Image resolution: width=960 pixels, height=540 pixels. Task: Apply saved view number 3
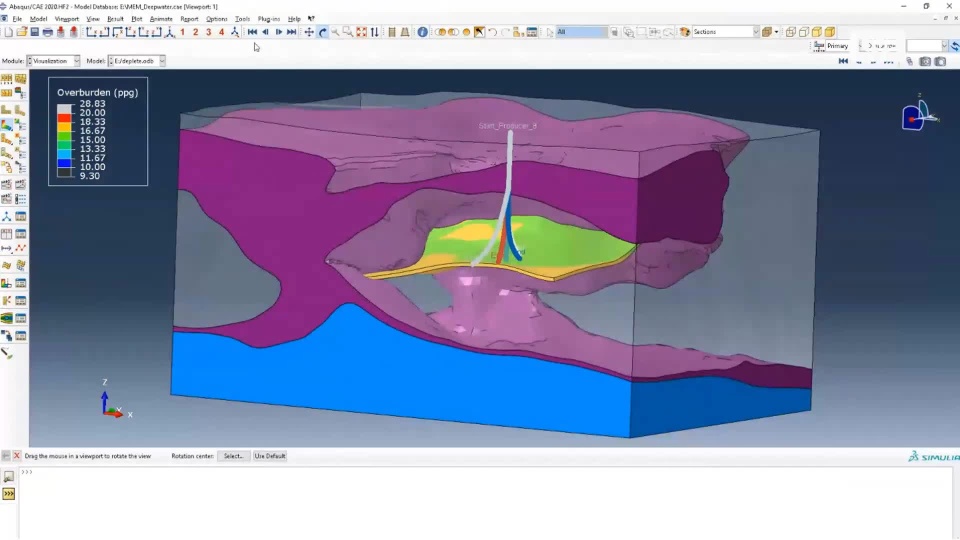pos(208,32)
